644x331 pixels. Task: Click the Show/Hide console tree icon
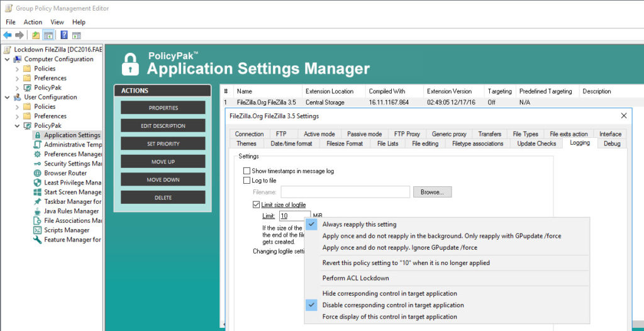pyautogui.click(x=48, y=35)
